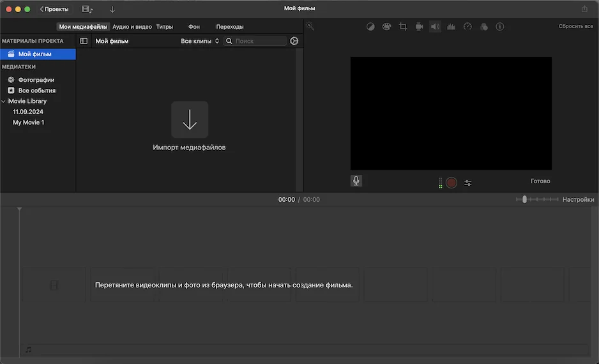
Task: Open voiceover options sliders icon
Action: 467,183
